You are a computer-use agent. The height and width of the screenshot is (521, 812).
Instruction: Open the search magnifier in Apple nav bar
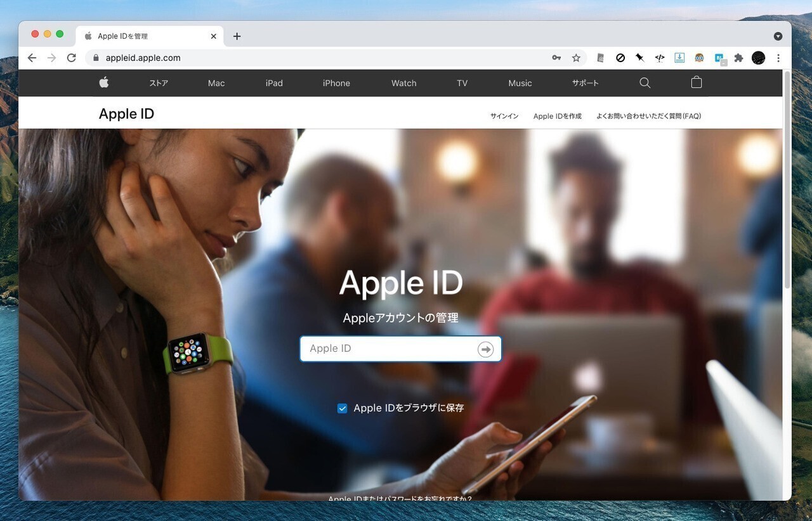coord(645,82)
